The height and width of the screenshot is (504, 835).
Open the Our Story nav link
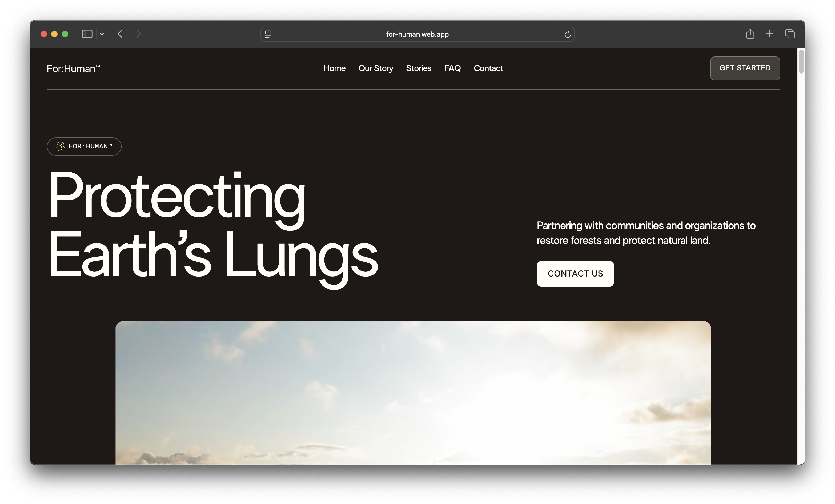(376, 68)
